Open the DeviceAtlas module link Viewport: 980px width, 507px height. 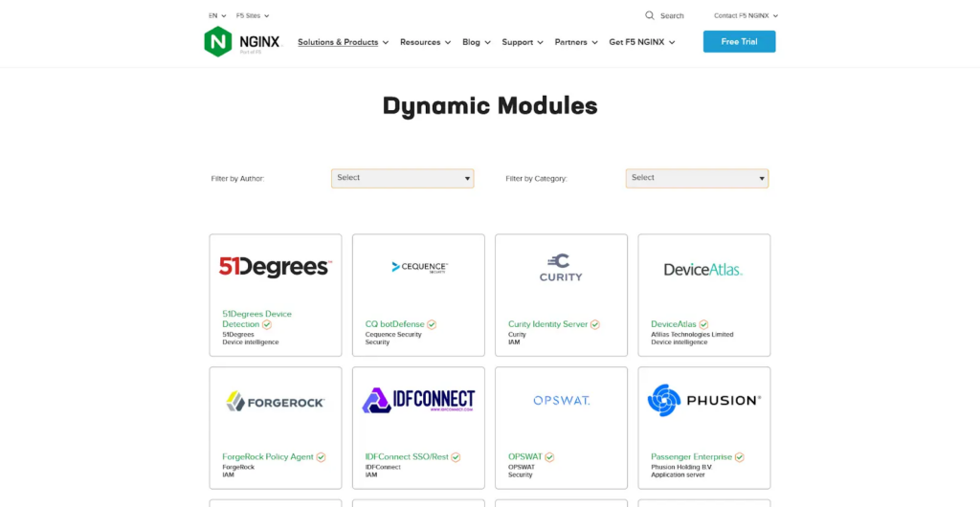click(x=674, y=324)
